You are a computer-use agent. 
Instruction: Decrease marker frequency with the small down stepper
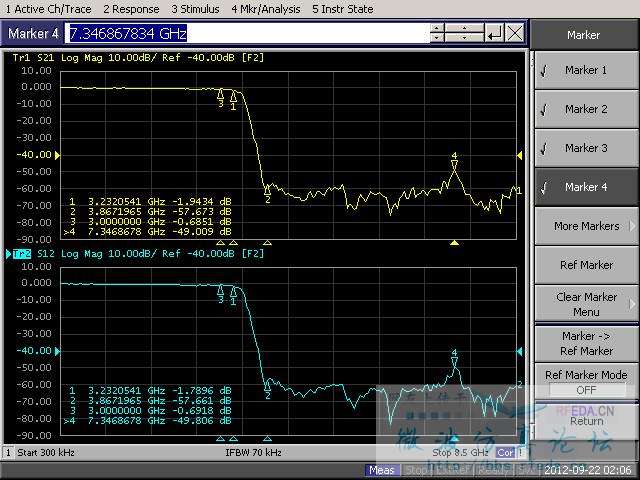coord(437,38)
